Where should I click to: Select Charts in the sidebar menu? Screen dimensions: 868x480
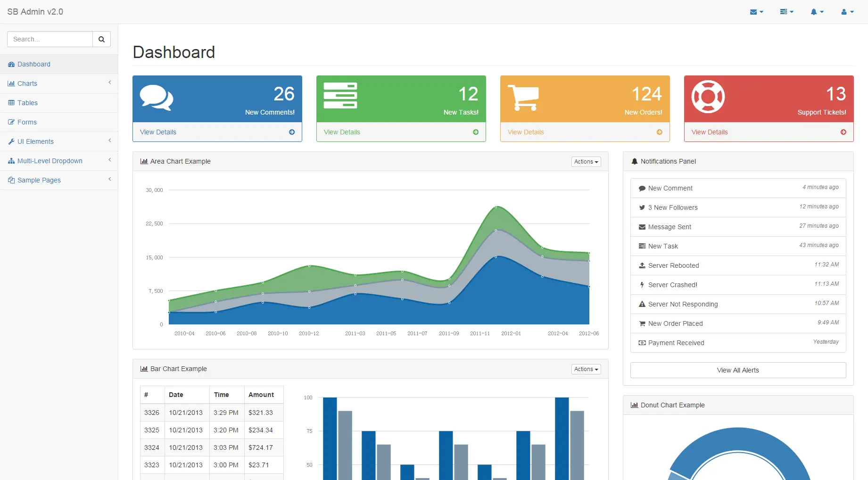click(59, 83)
